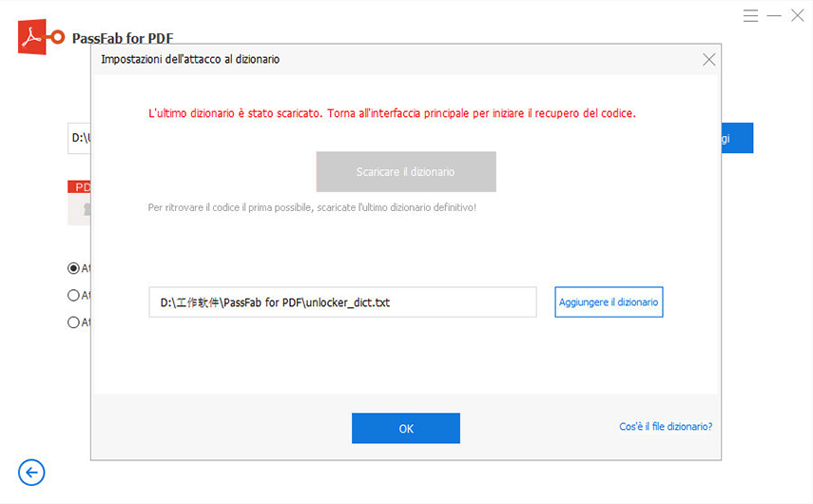
Task: Click Aggiungere il dizionario button
Action: tap(609, 302)
